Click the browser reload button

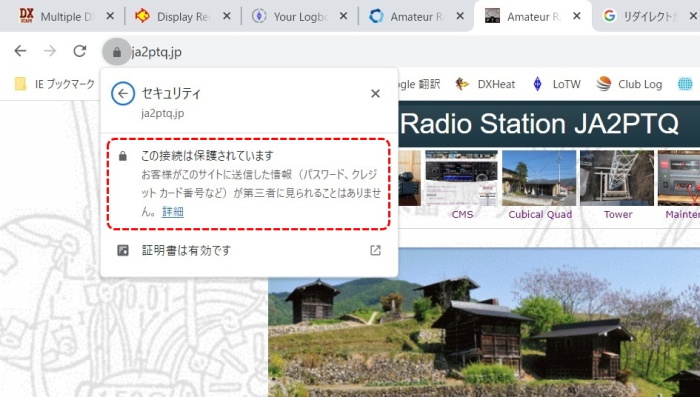(x=79, y=51)
